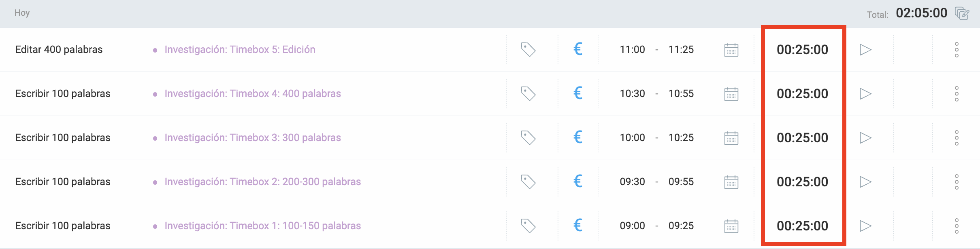Add tag to Timebox 2 entry
This screenshot has height=249, width=980.
pyautogui.click(x=528, y=182)
